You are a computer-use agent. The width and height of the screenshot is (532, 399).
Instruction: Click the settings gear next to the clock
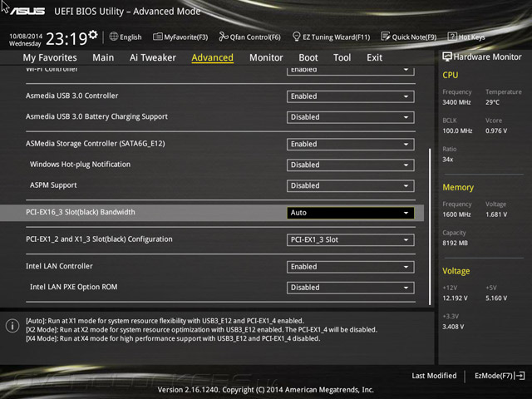tap(93, 35)
